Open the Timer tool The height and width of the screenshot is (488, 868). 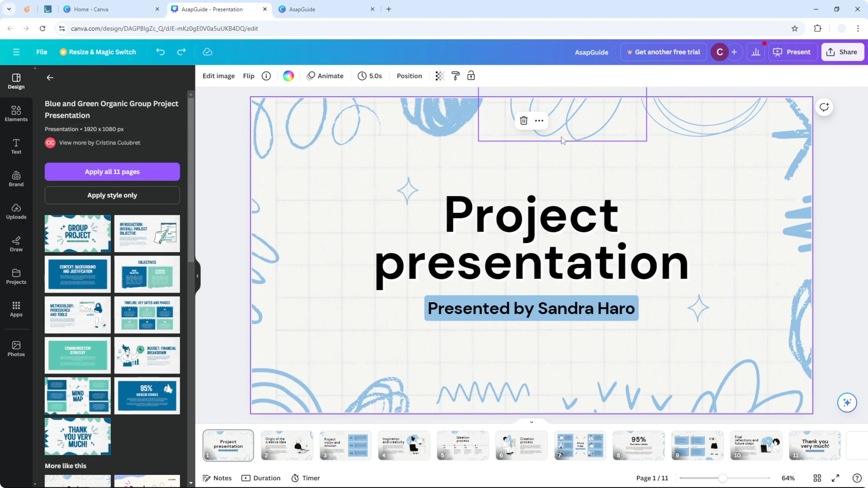(x=306, y=478)
